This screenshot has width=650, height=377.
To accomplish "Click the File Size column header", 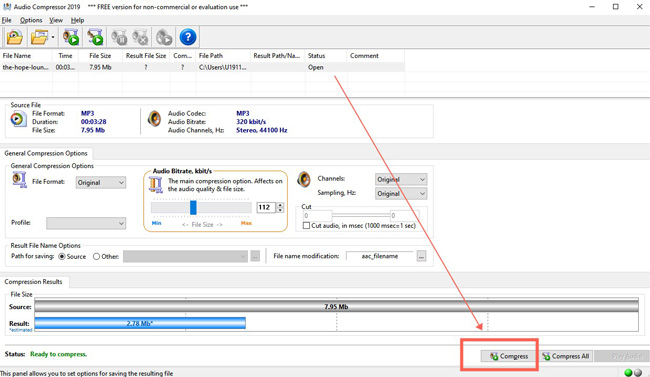I will (100, 56).
